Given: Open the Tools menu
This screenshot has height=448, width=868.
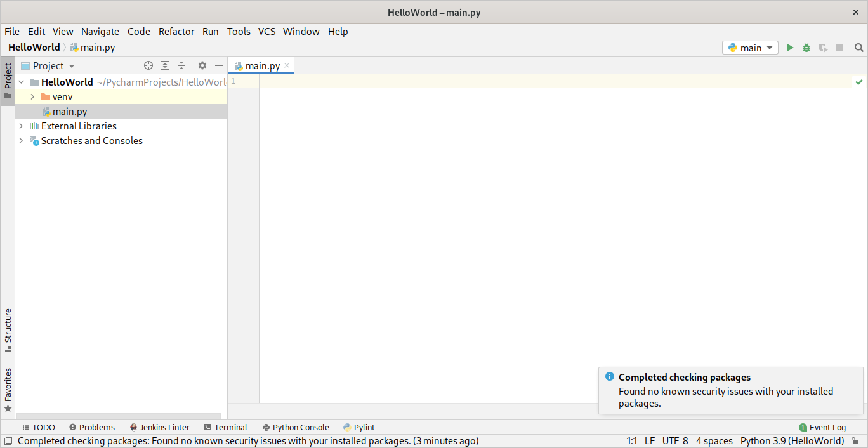Looking at the screenshot, I should (239, 31).
